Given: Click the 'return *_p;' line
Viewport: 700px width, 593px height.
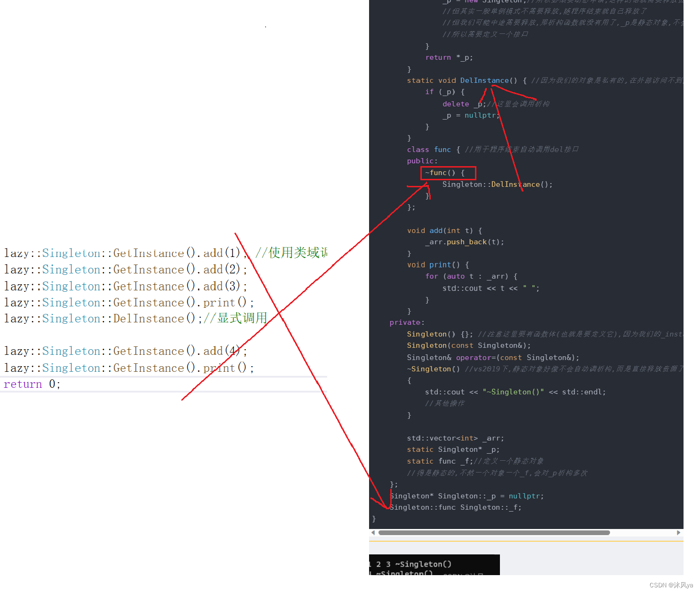Looking at the screenshot, I should point(449,57).
